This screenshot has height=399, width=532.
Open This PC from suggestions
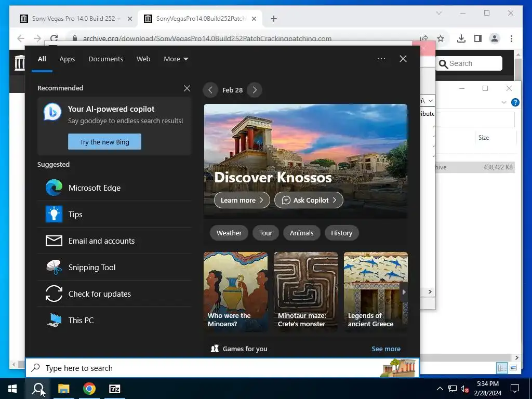[x=114, y=320]
